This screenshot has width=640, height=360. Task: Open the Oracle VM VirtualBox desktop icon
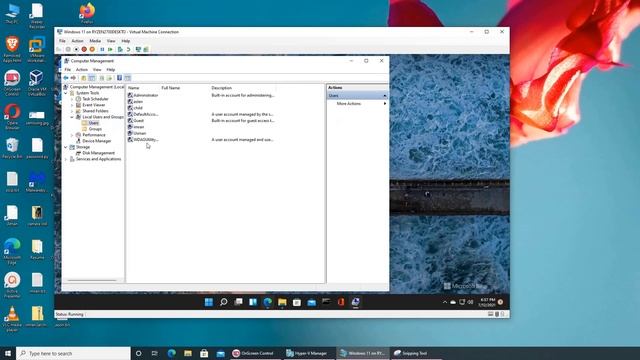37,83
